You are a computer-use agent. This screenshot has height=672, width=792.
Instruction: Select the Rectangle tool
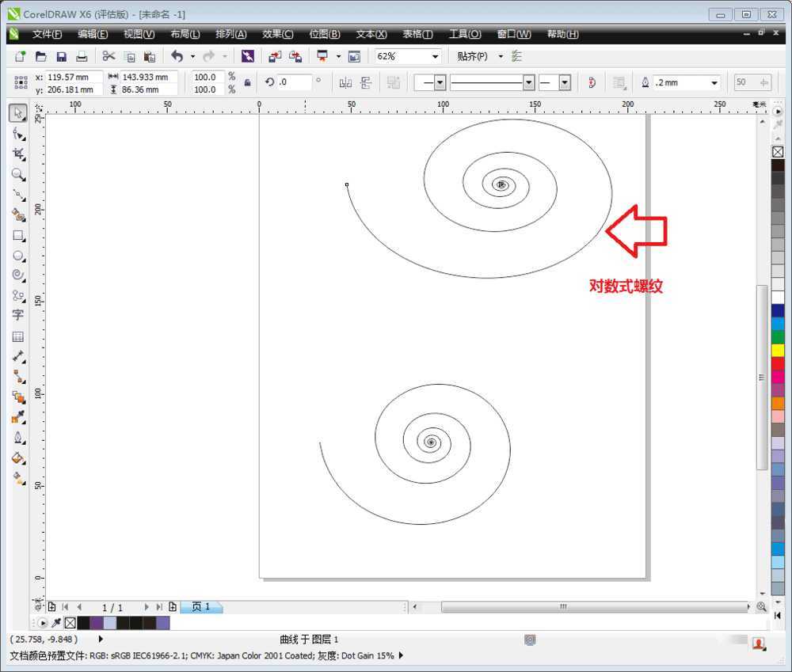pos(17,235)
